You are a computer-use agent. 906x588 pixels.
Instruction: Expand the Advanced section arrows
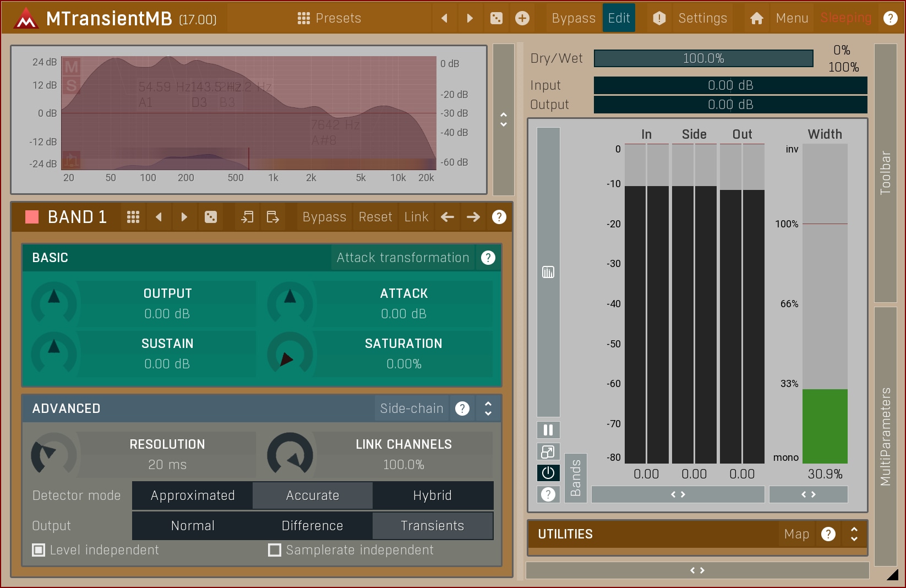coord(488,409)
